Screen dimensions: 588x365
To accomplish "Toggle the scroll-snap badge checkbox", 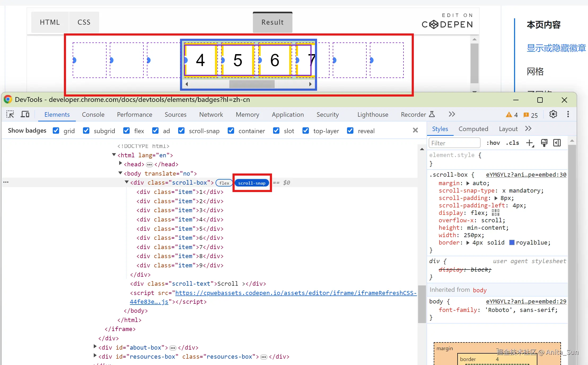I will pyautogui.click(x=181, y=131).
